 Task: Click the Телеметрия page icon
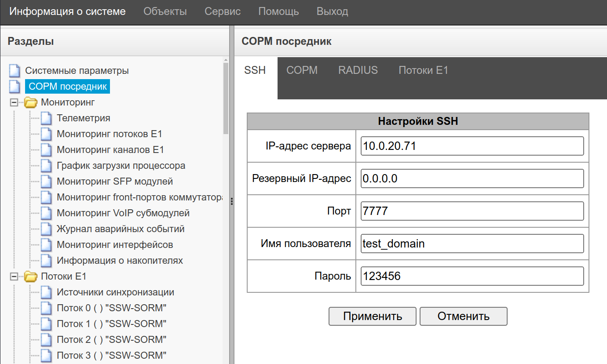pos(47,118)
